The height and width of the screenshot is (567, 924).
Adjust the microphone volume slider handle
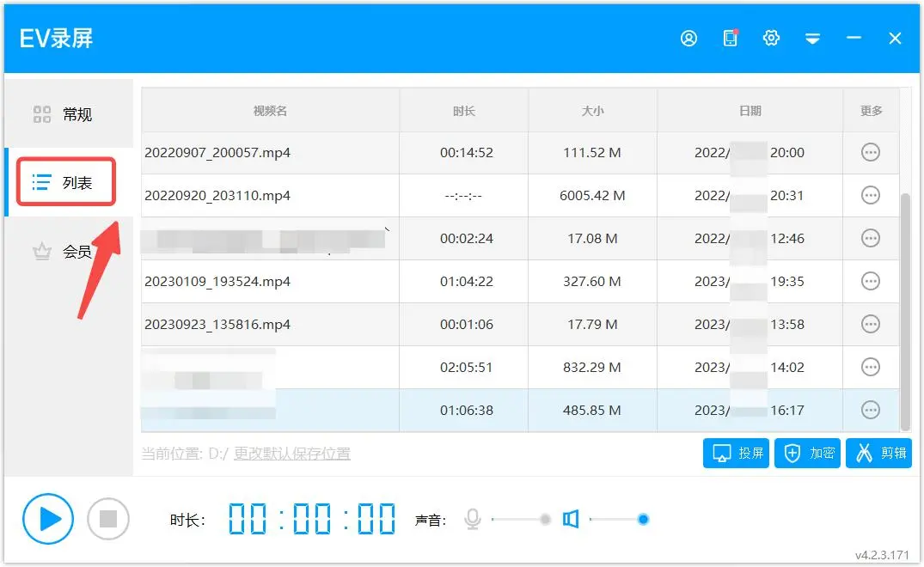click(545, 519)
